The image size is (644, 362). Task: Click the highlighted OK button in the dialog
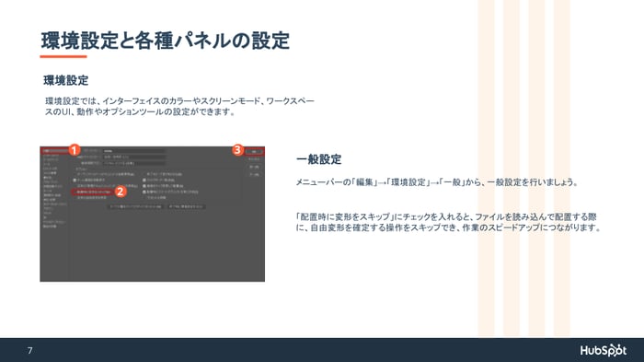click(x=254, y=151)
